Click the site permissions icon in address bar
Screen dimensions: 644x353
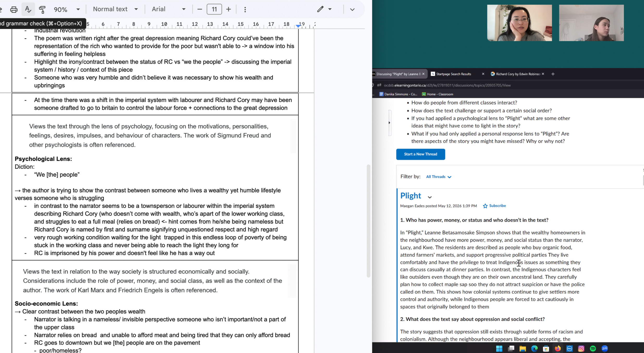pyautogui.click(x=379, y=85)
